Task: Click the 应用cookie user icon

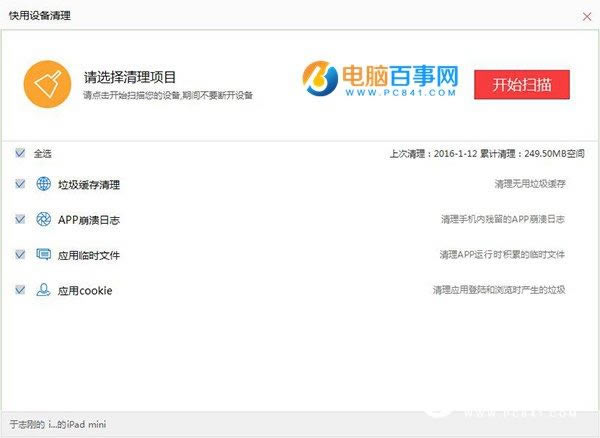Action: 44,290
